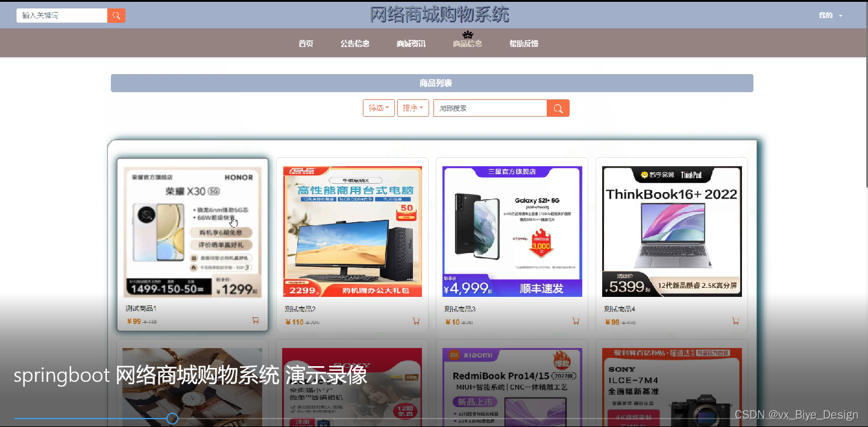
Task: Click the orange search icon beside 输入关键词
Action: (116, 16)
